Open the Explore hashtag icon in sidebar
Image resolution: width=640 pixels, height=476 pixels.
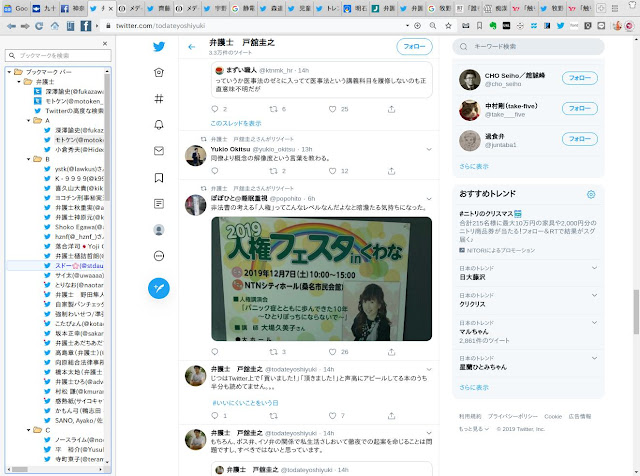click(x=159, y=98)
